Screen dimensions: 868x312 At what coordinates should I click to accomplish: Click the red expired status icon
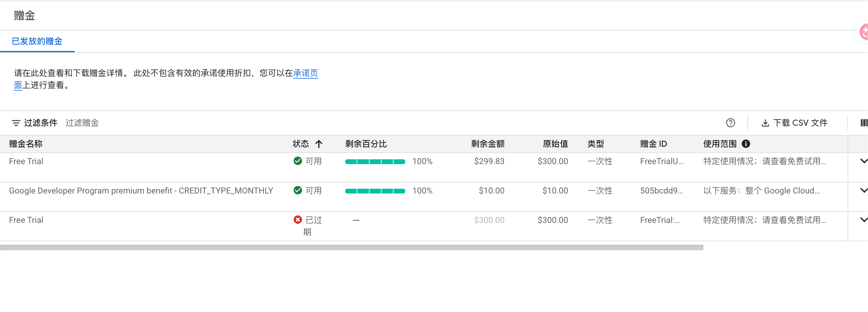coord(298,220)
